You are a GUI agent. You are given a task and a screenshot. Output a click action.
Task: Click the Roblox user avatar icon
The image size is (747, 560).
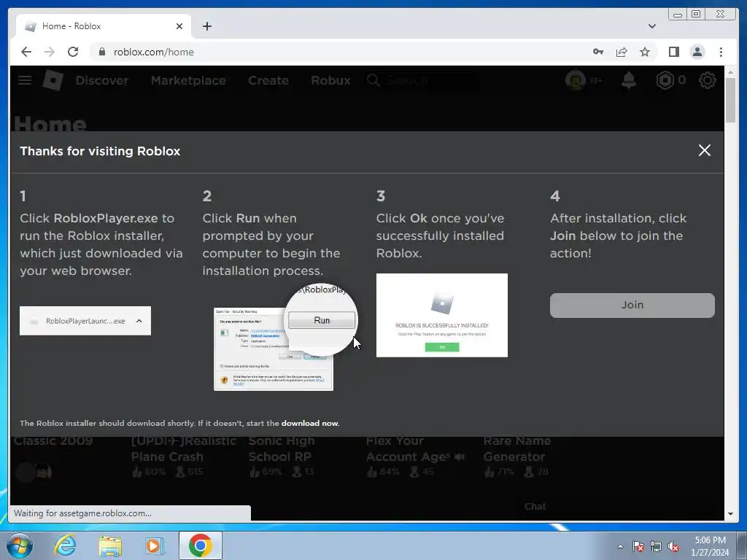pyautogui.click(x=576, y=80)
